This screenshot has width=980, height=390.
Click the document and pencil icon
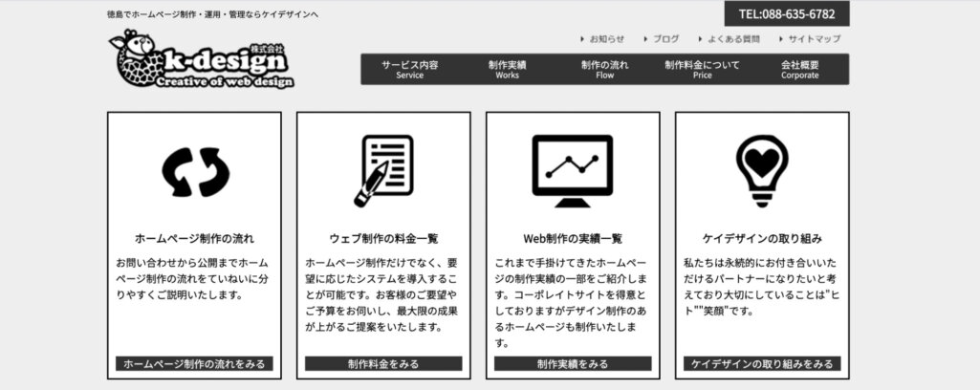click(383, 170)
